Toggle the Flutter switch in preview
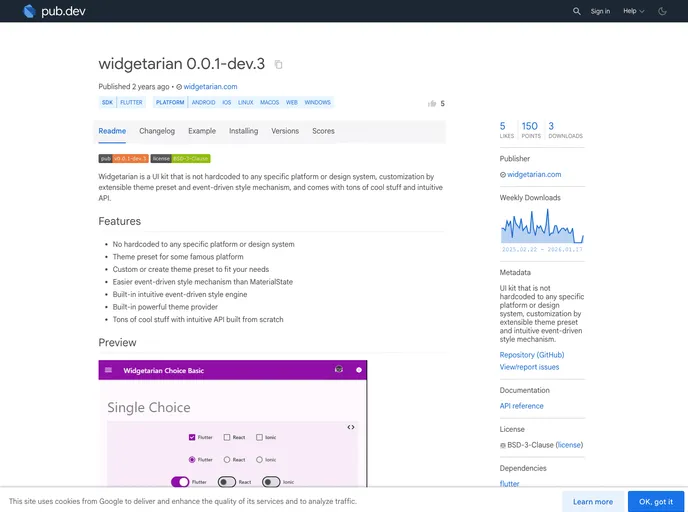This screenshot has width=688, height=512. 180,481
